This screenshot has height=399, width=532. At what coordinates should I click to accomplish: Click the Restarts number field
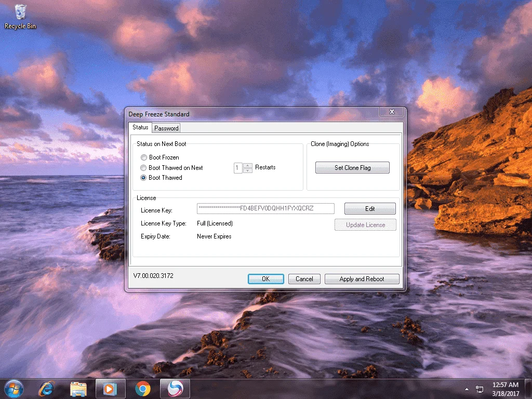238,168
